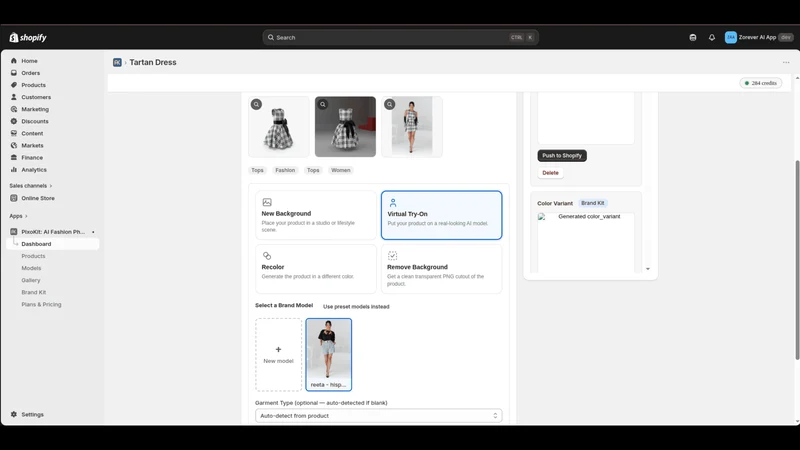Choose New Background option card
The width and height of the screenshot is (800, 450).
point(316,215)
